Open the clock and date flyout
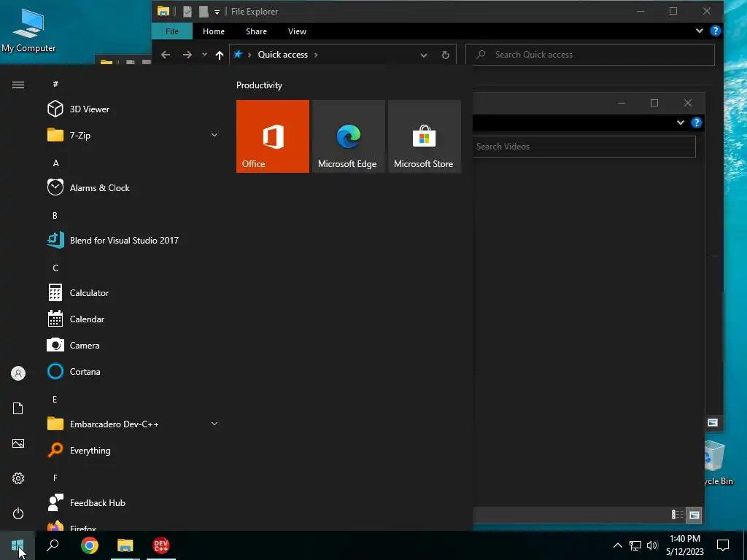Screen dimensions: 747x560 pyautogui.click(x=684, y=545)
